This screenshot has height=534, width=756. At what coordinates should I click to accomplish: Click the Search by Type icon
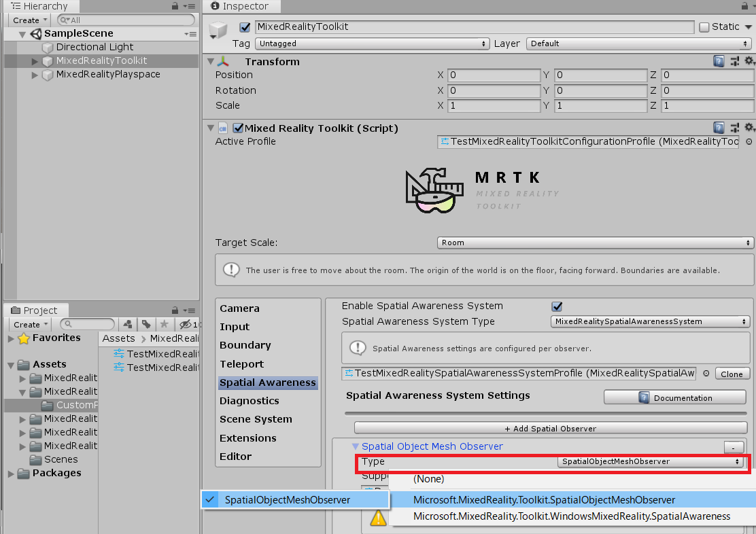(128, 324)
